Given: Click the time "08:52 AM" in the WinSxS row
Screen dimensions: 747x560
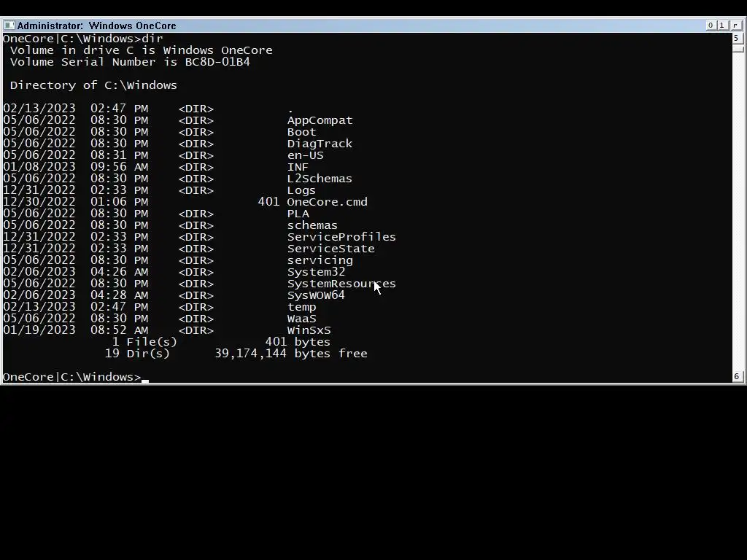Looking at the screenshot, I should [x=120, y=330].
